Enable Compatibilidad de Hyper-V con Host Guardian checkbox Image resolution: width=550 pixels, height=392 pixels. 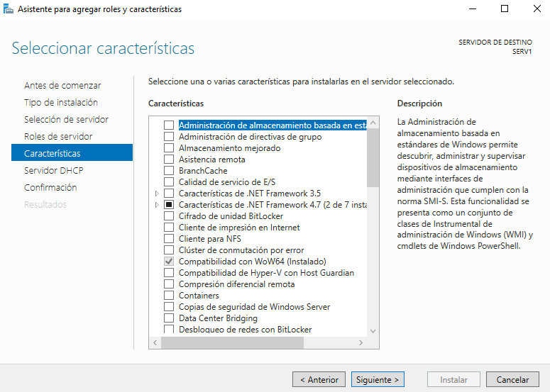169,272
